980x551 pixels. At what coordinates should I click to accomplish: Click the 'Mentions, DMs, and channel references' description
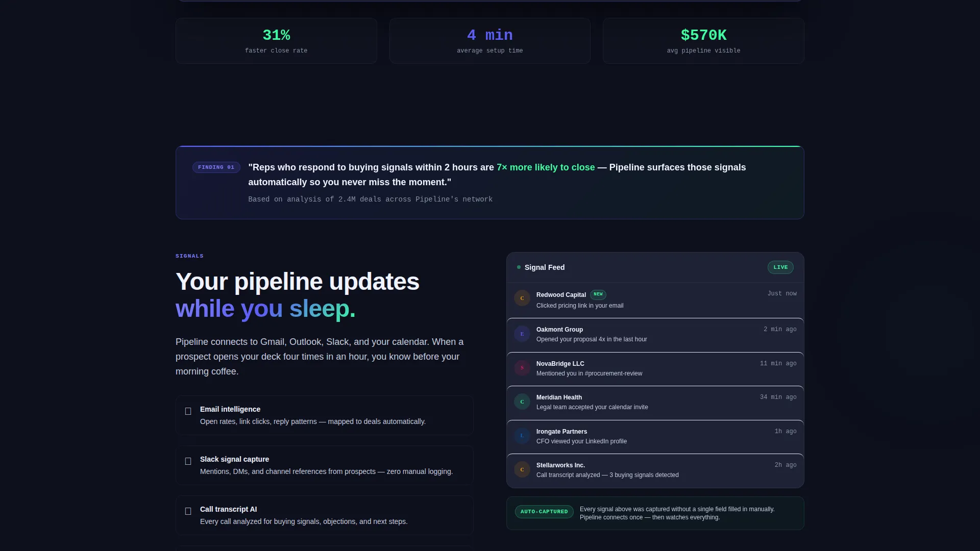coord(326,471)
